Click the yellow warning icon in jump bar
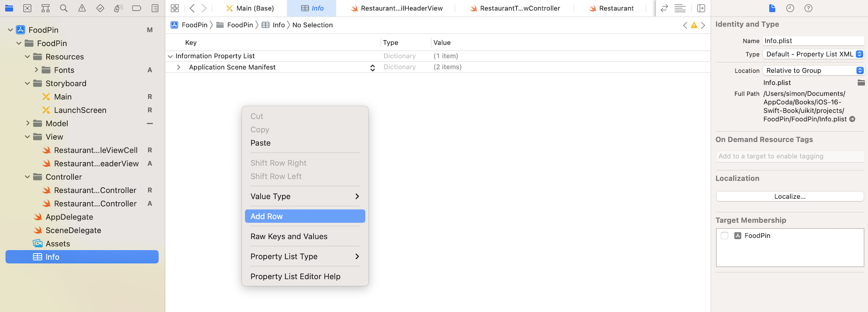Viewport: 868px width, 312px height. [694, 25]
